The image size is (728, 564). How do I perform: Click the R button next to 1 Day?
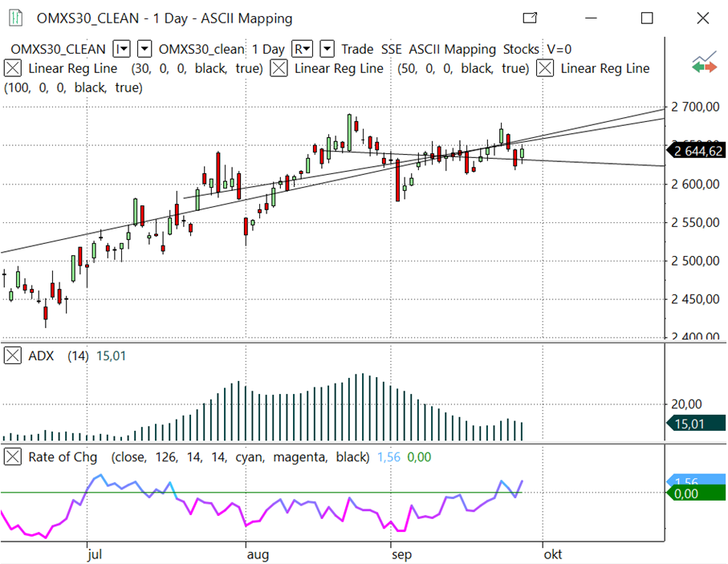(x=303, y=49)
